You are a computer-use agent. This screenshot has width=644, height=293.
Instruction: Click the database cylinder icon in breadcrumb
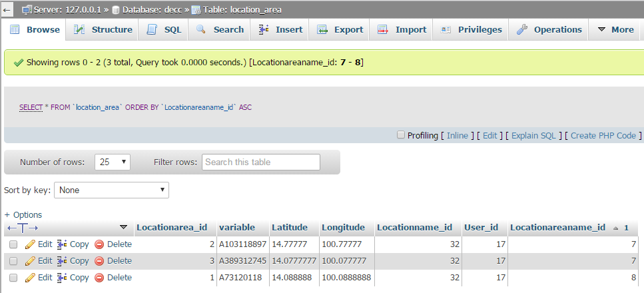pyautogui.click(x=116, y=10)
